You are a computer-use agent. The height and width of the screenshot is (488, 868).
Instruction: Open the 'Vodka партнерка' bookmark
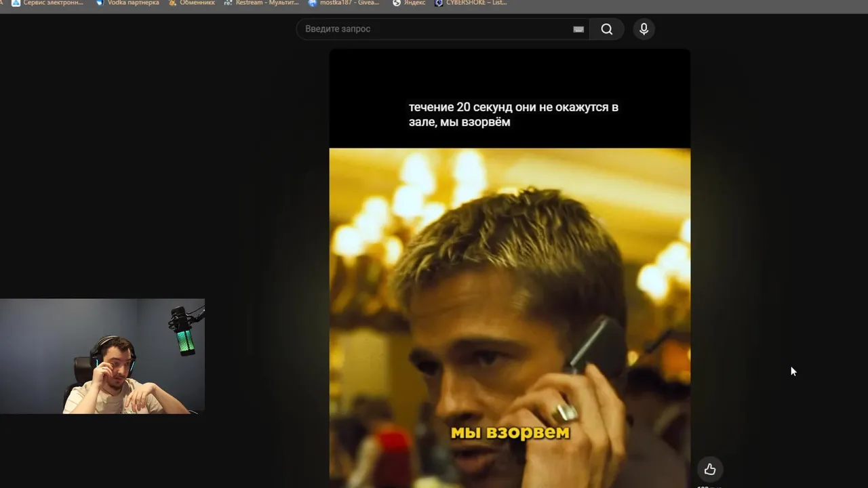tap(127, 3)
